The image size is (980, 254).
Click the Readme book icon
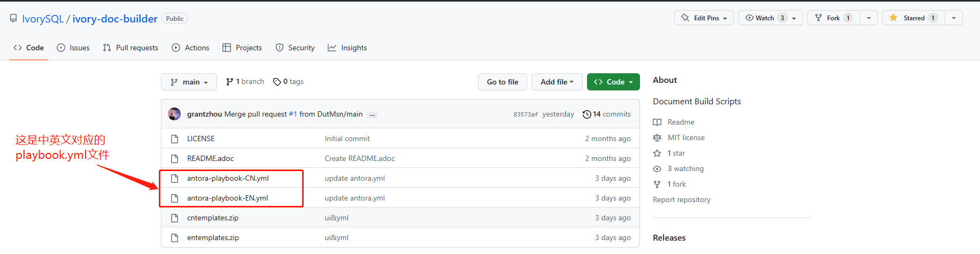(657, 122)
